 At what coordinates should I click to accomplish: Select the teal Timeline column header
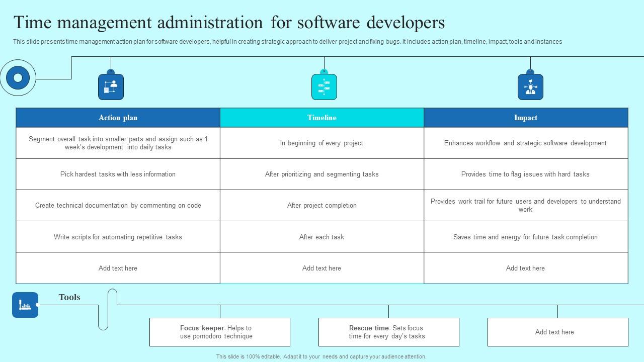click(x=322, y=117)
